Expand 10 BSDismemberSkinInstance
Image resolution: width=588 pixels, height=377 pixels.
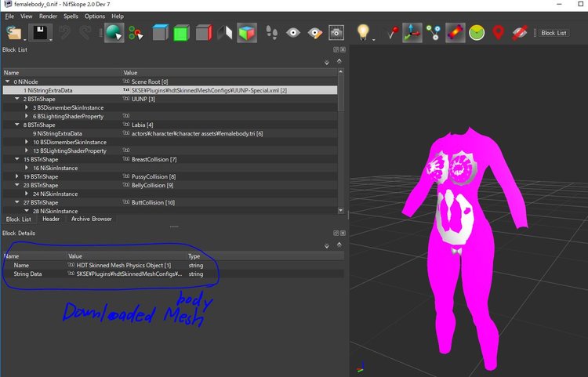pos(26,142)
